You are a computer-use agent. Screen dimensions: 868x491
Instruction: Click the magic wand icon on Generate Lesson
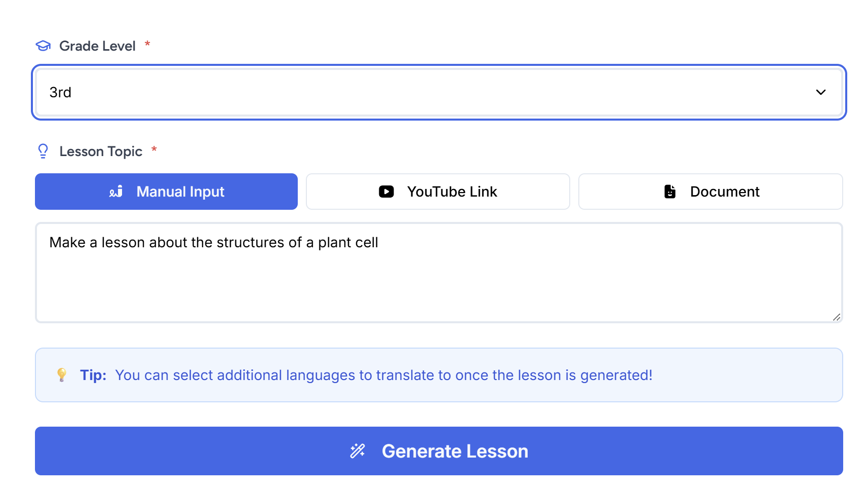pos(358,450)
